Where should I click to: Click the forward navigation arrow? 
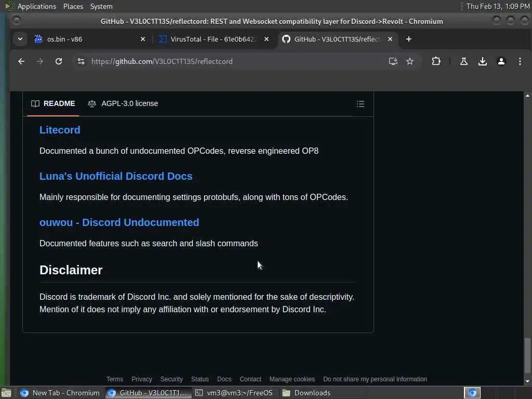(x=39, y=61)
